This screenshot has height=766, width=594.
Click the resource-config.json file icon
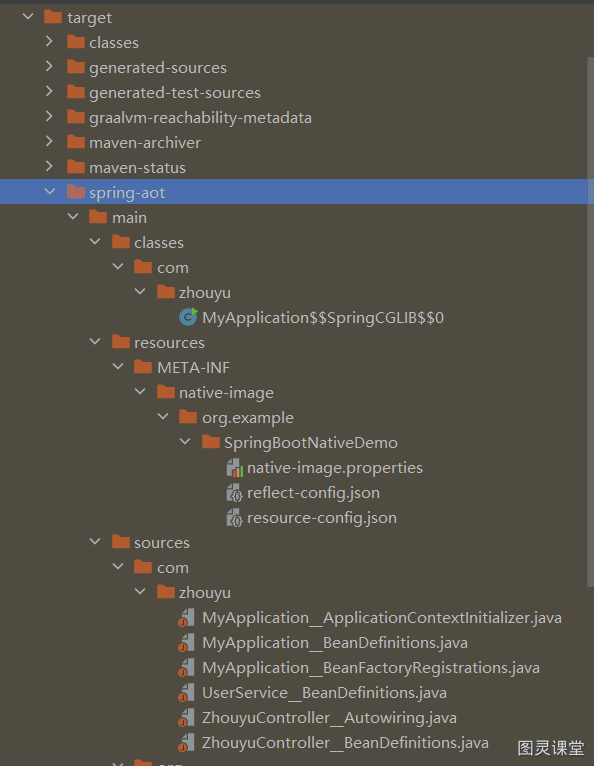click(234, 518)
